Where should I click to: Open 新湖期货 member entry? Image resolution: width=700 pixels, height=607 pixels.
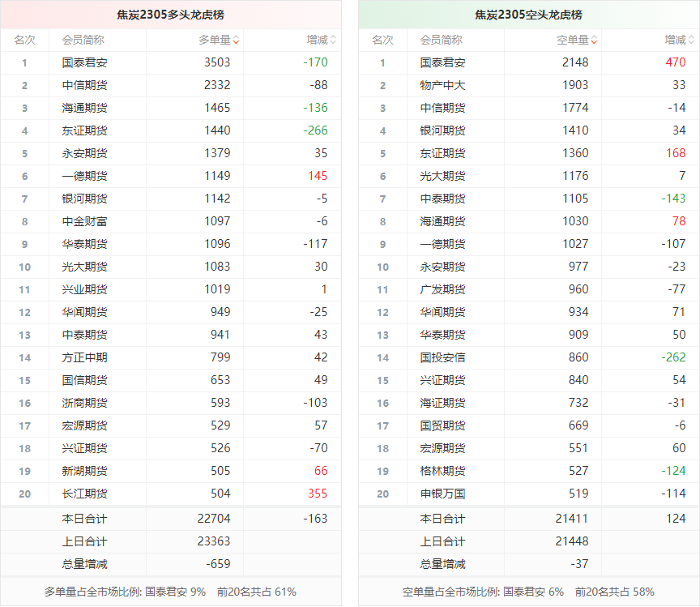pos(84,471)
